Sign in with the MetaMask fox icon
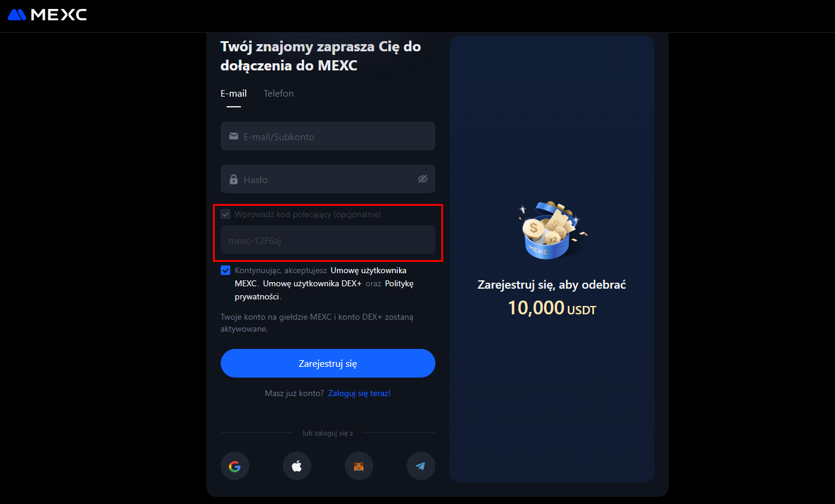Image resolution: width=835 pixels, height=504 pixels. coord(359,466)
